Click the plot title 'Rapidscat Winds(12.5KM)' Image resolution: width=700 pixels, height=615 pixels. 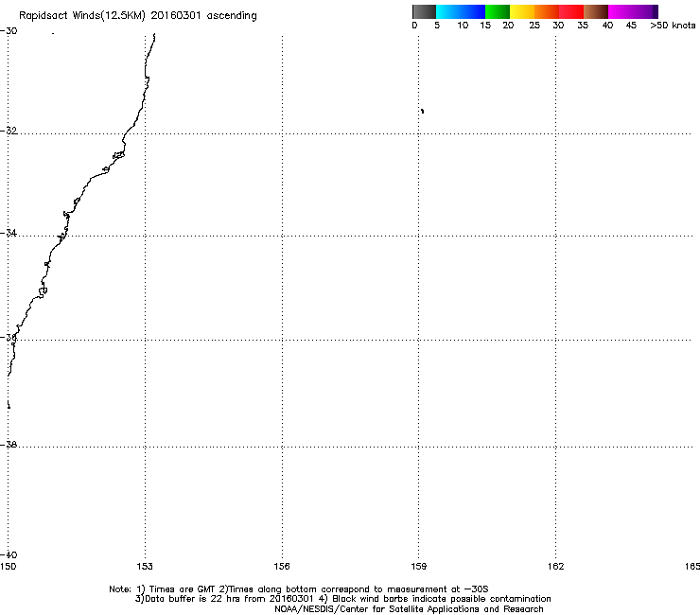pos(82,16)
